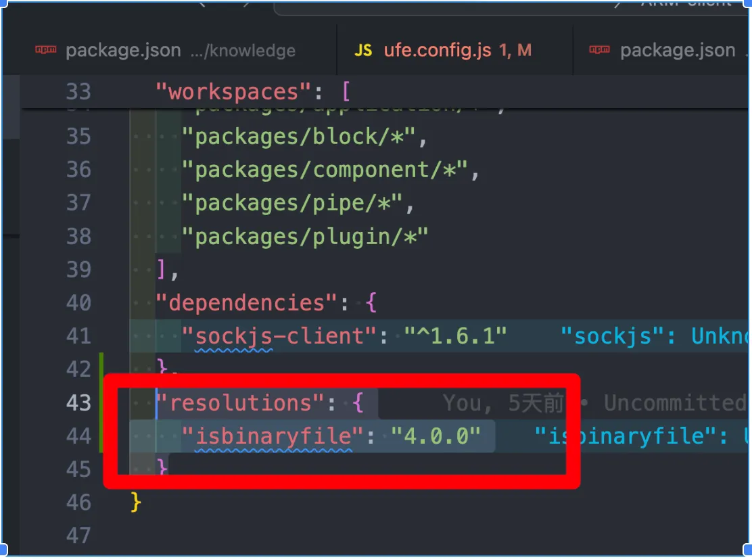The height and width of the screenshot is (560, 752).
Task: Click the npm icon on the rightmost package.json tab
Action: (599, 50)
